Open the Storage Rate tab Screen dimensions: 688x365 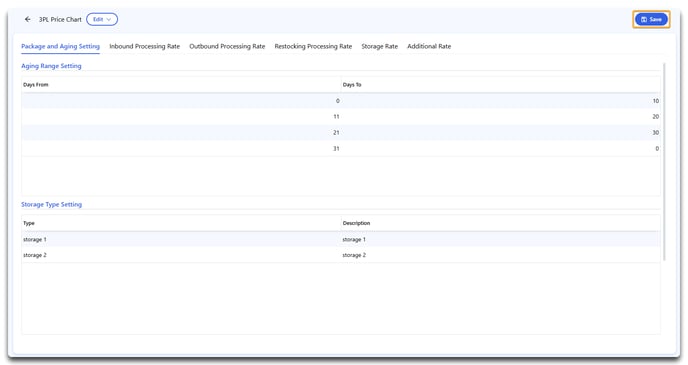click(x=380, y=46)
